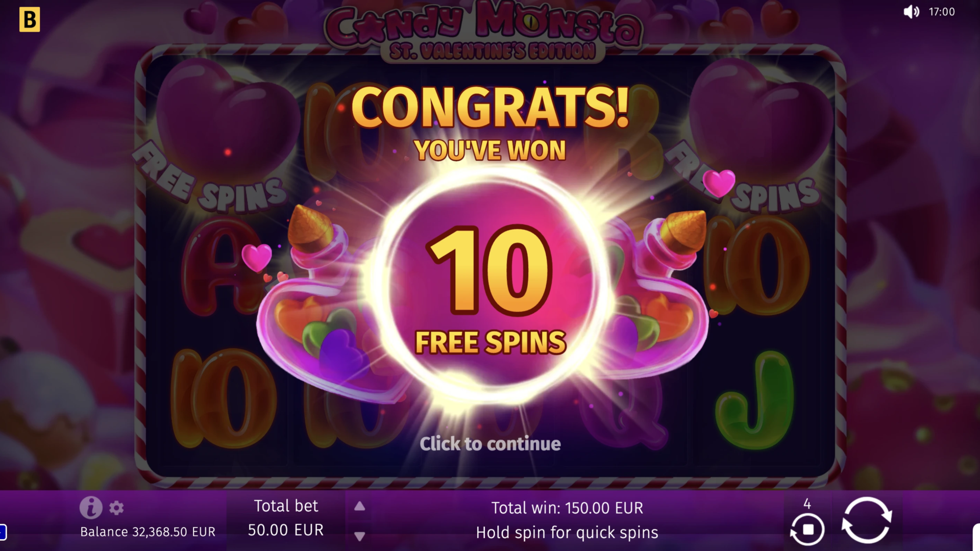Open settings gear icon
The height and width of the screenshot is (551, 980).
117,508
